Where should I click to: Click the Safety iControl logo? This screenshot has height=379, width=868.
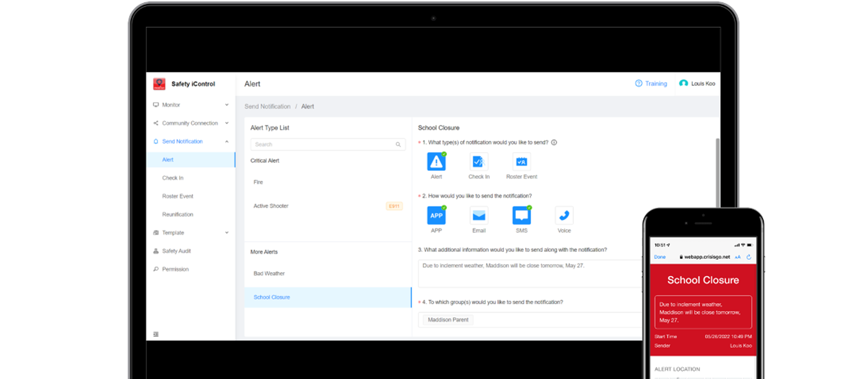pyautogui.click(x=159, y=84)
